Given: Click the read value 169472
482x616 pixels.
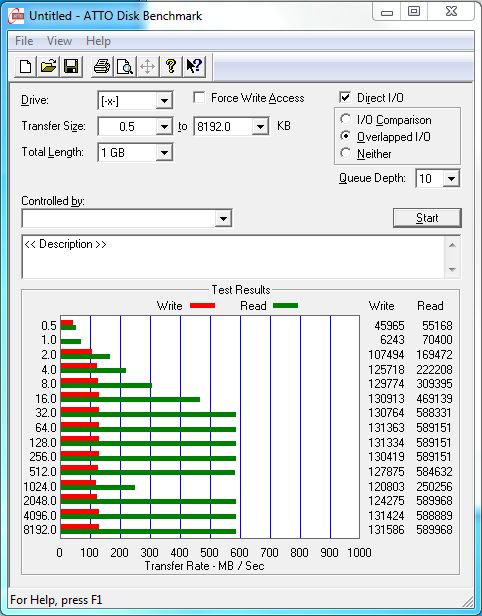Looking at the screenshot, I should point(434,355).
